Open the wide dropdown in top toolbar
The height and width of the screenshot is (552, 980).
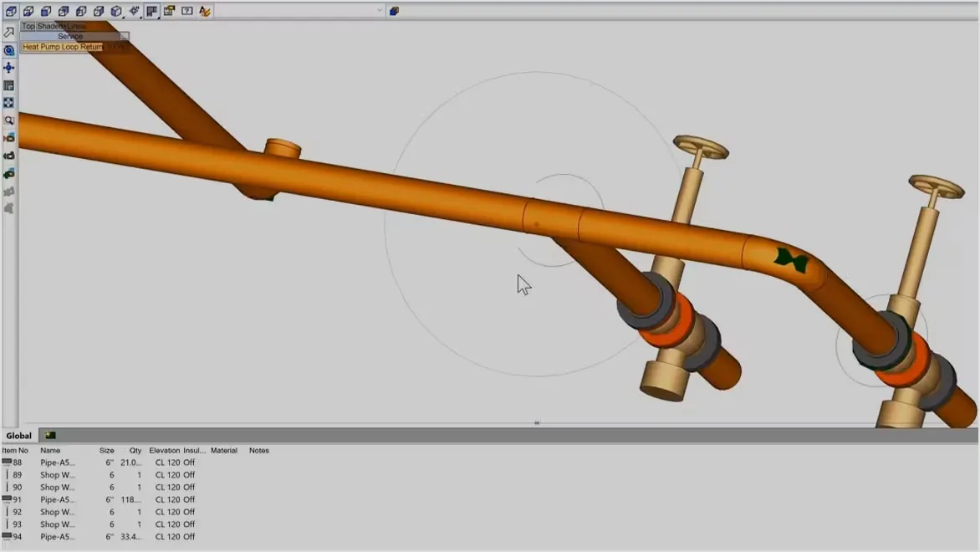[x=299, y=11]
